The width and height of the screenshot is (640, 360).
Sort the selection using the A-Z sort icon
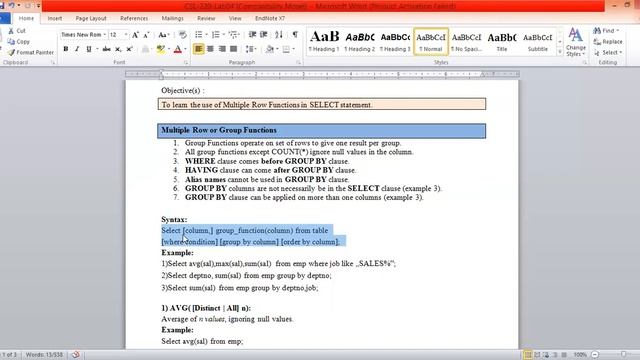279,35
